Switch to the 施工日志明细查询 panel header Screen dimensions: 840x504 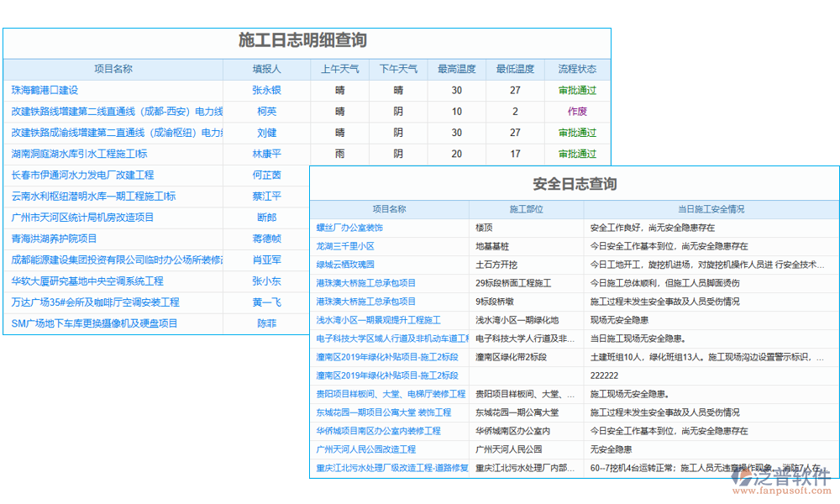click(305, 39)
